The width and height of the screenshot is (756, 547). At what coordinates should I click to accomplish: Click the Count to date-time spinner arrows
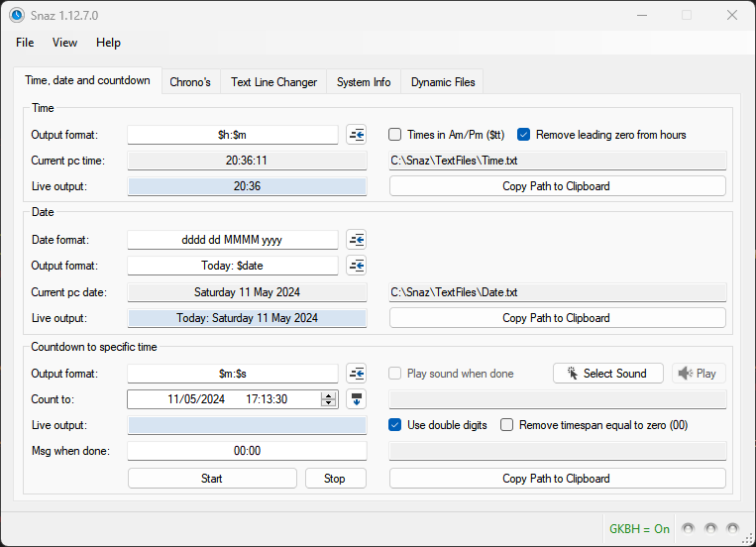[329, 399]
